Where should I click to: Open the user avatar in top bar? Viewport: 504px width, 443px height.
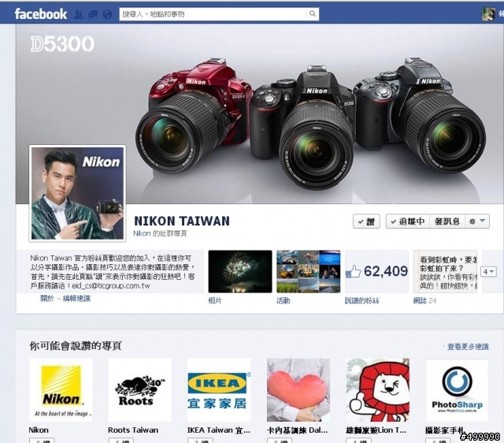click(488, 14)
